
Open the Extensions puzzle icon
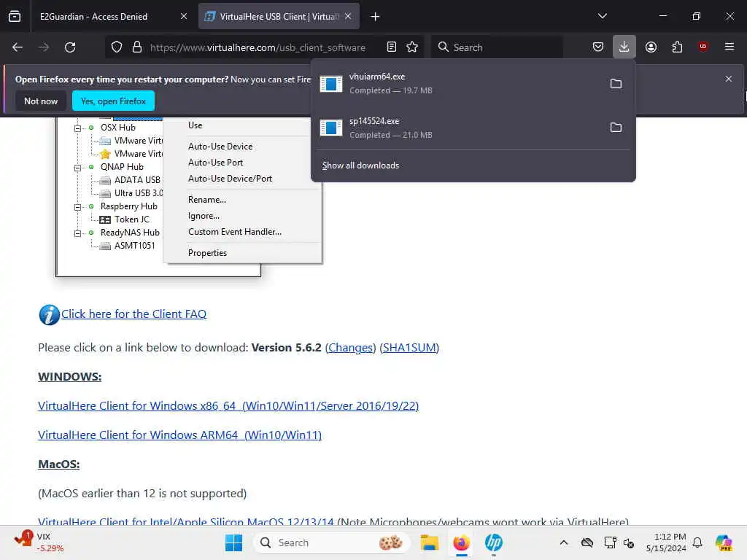point(677,47)
